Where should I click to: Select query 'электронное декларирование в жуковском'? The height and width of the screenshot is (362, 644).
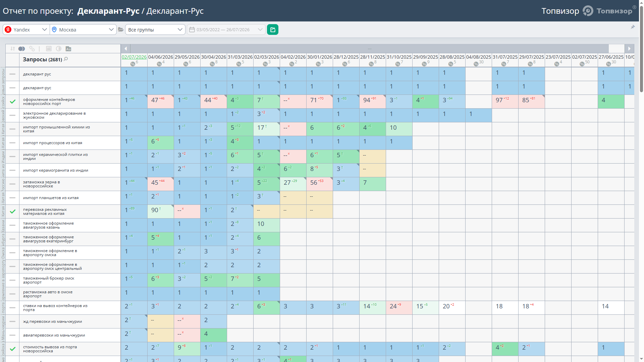[x=54, y=115]
